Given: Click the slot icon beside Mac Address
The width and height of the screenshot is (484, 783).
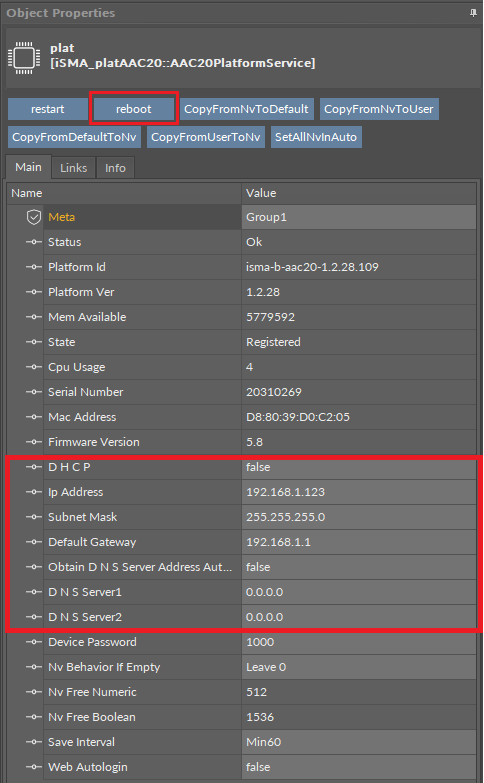Looking at the screenshot, I should 33,417.
